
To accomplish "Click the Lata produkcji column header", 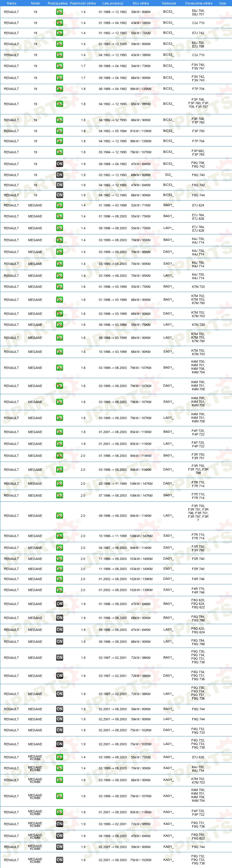I will pyautogui.click(x=113, y=3).
